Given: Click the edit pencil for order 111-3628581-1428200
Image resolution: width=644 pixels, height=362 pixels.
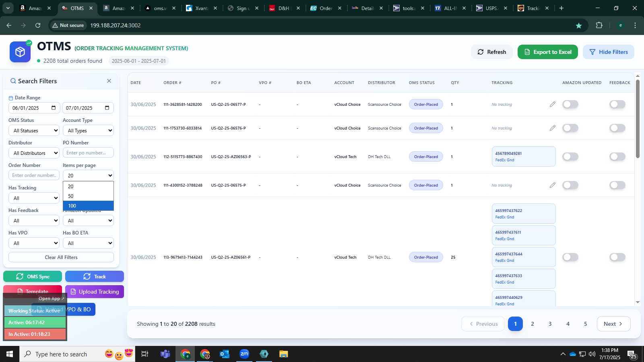Looking at the screenshot, I should (x=553, y=104).
